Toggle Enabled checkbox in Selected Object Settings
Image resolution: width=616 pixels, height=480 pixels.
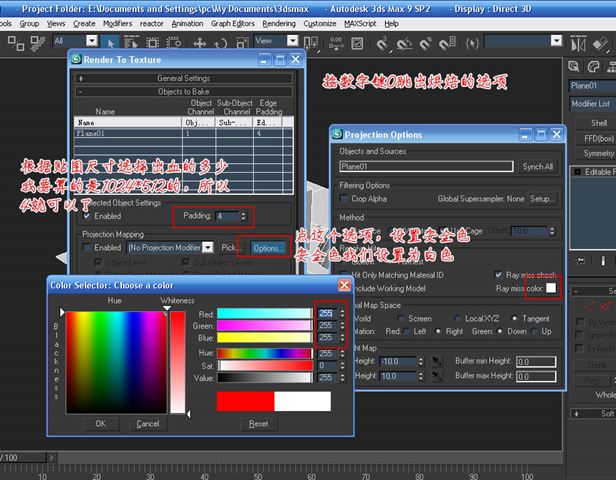click(x=86, y=216)
